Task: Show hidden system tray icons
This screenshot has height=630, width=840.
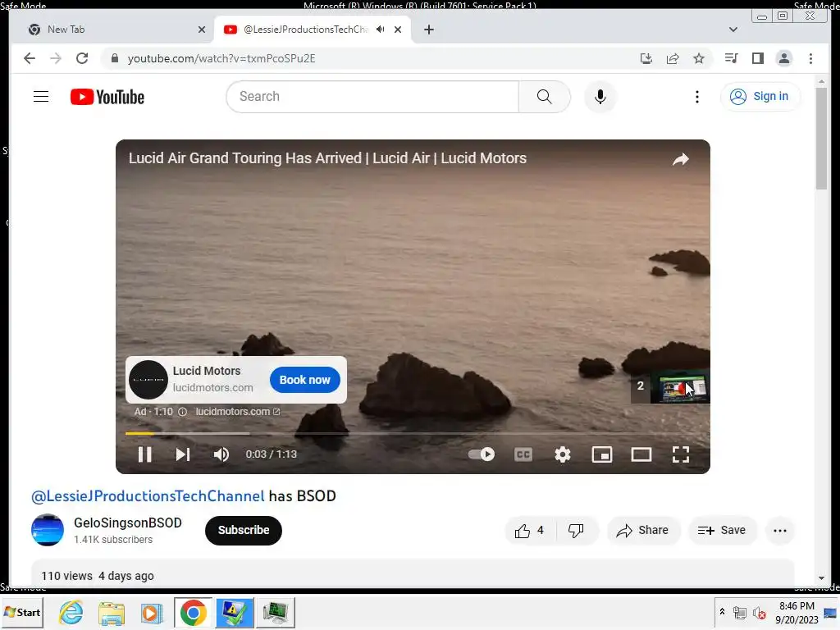Action: [x=722, y=612]
